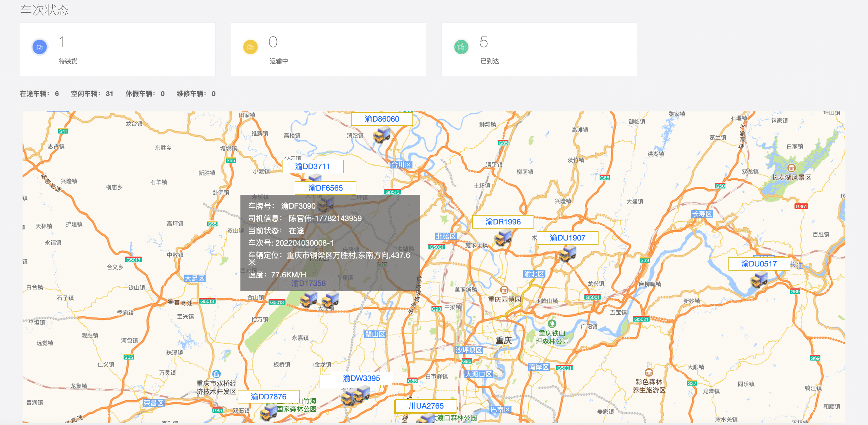Click the yellow 运输中 flag icon
The width and height of the screenshot is (868, 425).
click(x=250, y=47)
